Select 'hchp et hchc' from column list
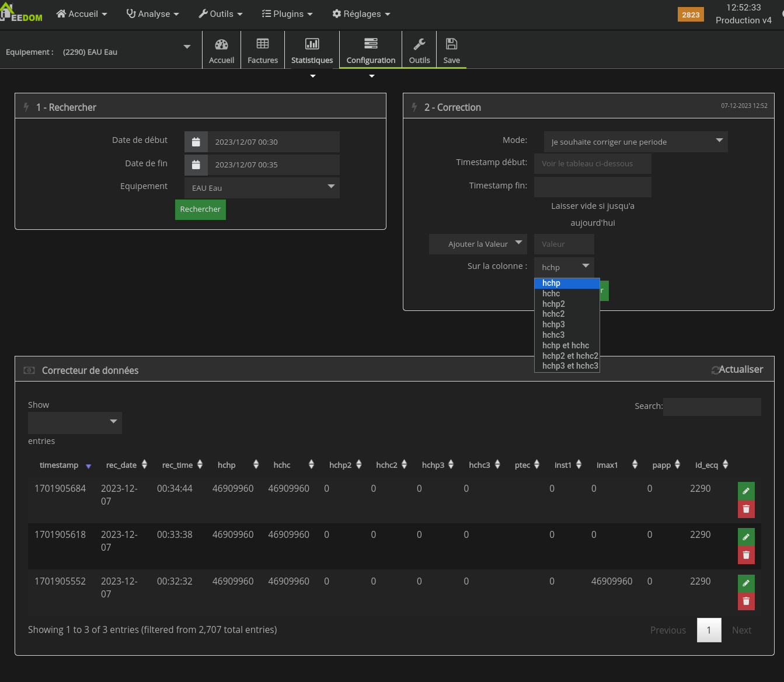The image size is (784, 682). (566, 345)
